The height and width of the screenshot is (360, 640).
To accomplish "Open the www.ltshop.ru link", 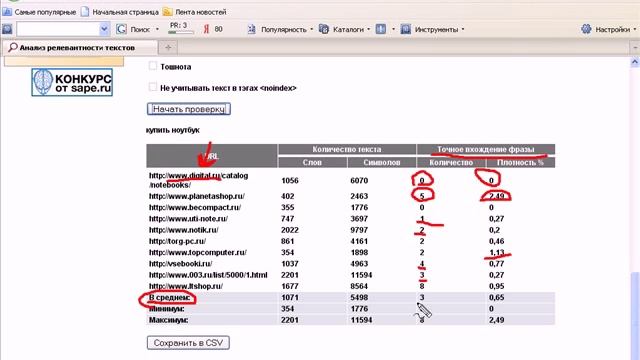I will pos(186,286).
